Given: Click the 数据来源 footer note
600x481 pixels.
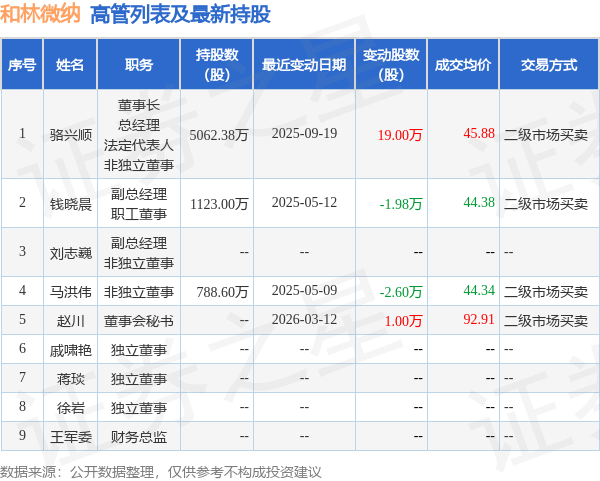Looking at the screenshot, I should pos(161,472).
